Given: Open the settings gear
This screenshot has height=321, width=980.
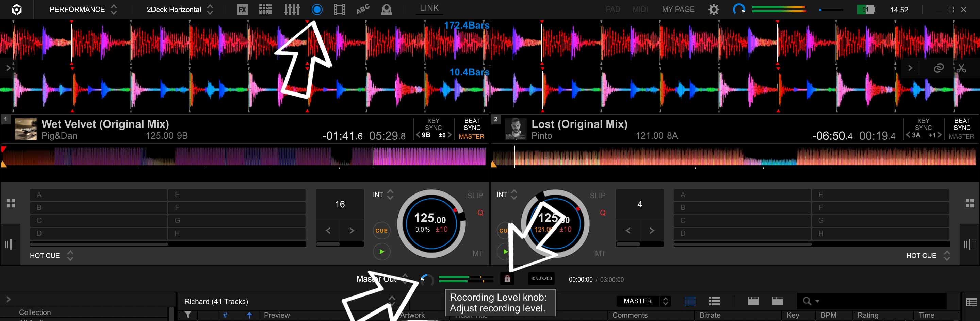Looking at the screenshot, I should coord(714,10).
